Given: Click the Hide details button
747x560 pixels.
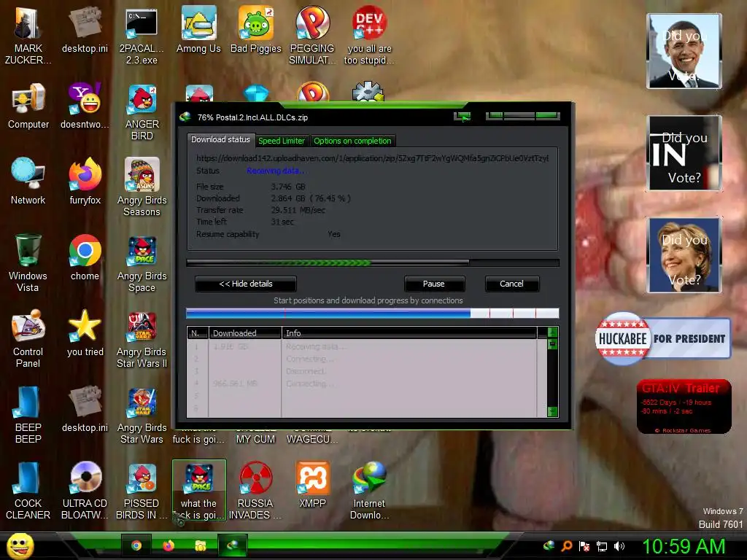Looking at the screenshot, I should (x=246, y=284).
